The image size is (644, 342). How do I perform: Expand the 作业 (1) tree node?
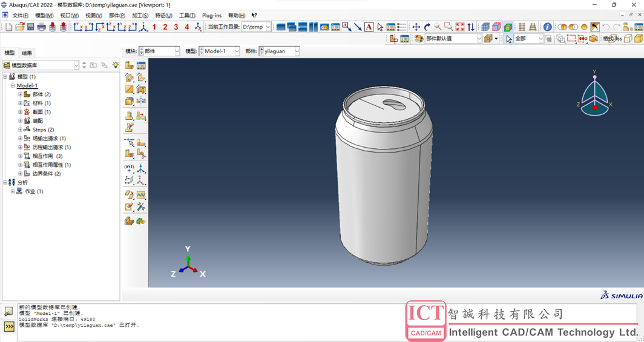click(x=12, y=191)
